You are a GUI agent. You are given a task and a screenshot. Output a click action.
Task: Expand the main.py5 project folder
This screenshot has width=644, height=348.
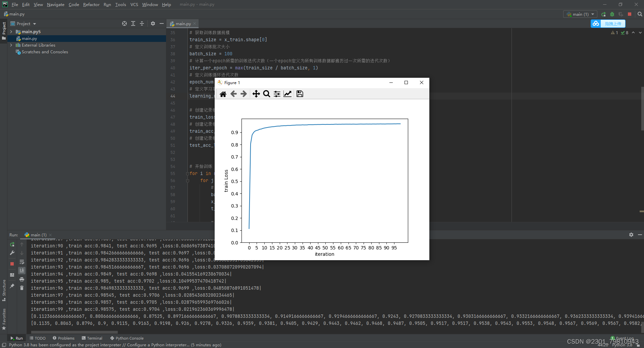11,32
